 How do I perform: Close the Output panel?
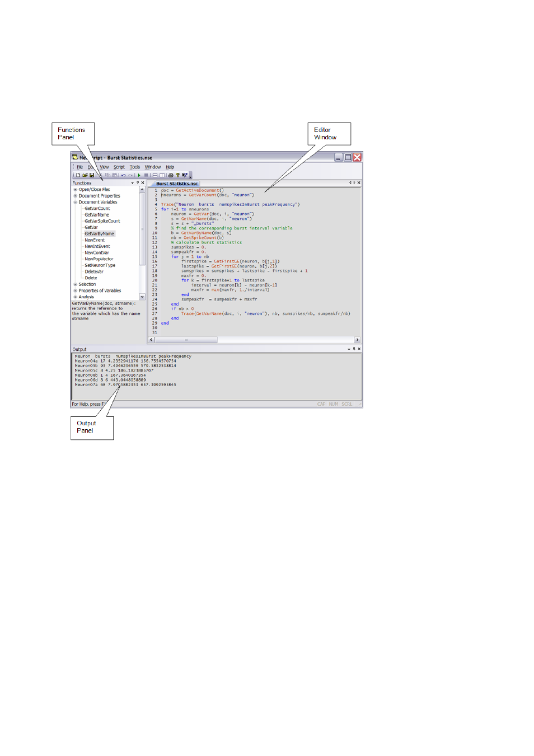pyautogui.click(x=359, y=349)
